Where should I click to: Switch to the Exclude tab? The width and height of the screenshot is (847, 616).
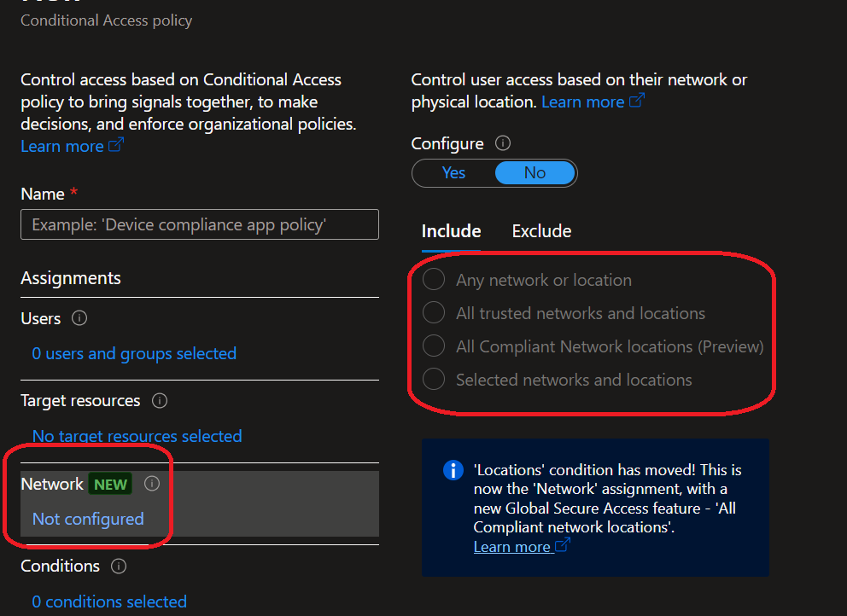click(x=541, y=231)
